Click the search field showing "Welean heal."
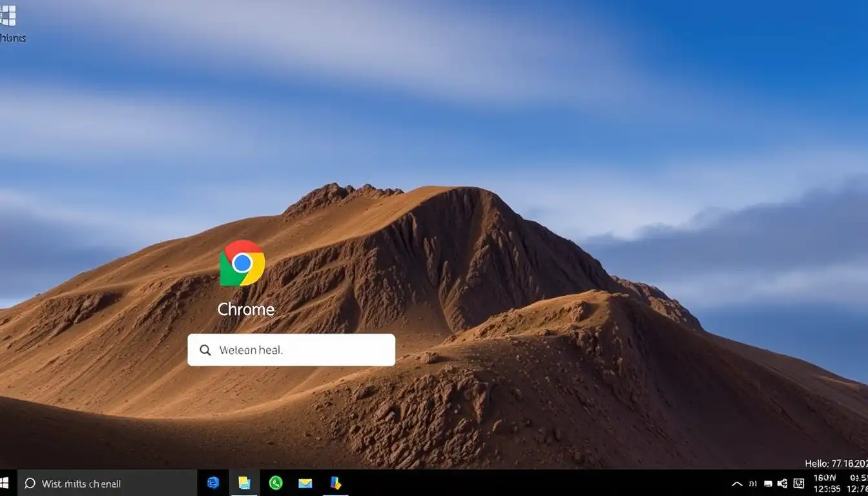This screenshot has height=496, width=868. coord(291,350)
